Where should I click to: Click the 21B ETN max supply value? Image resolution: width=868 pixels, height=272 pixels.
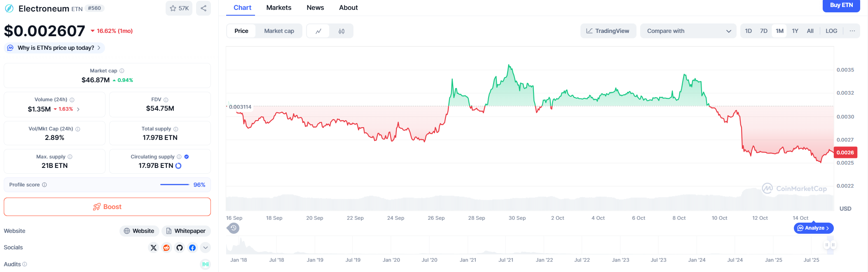click(54, 165)
